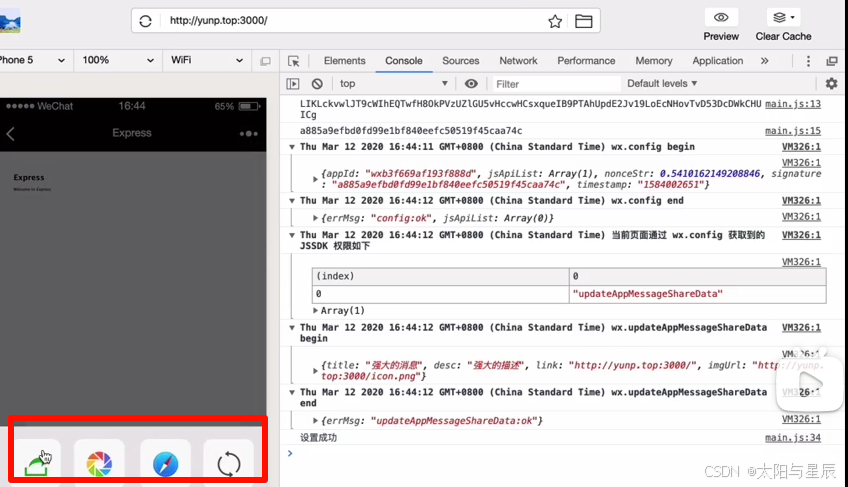This screenshot has width=848, height=487.
Task: Show more DevTools tabs with the double chevron
Action: 764,61
